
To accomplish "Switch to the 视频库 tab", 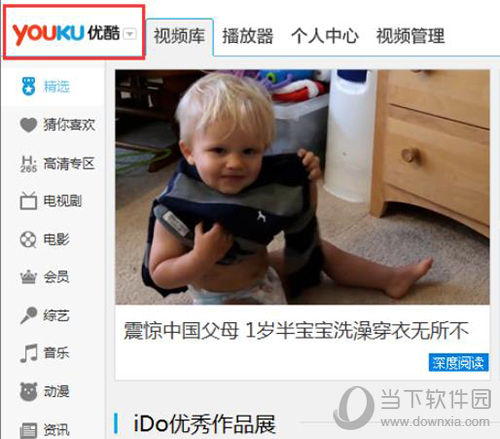I will click(179, 36).
